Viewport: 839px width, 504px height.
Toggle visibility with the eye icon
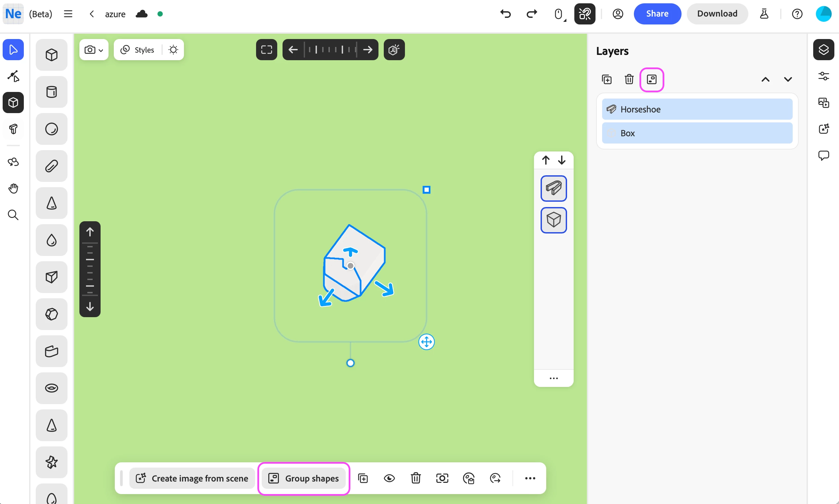coord(389,478)
